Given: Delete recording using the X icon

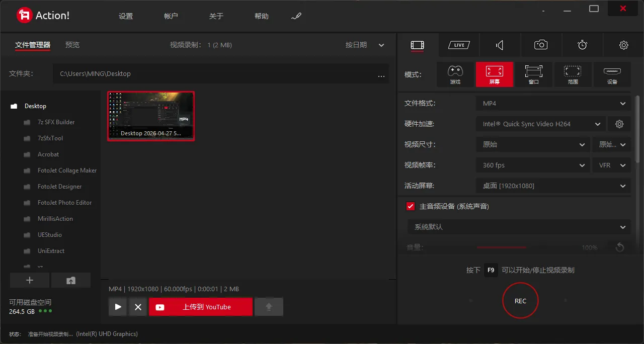Looking at the screenshot, I should pyautogui.click(x=138, y=306).
